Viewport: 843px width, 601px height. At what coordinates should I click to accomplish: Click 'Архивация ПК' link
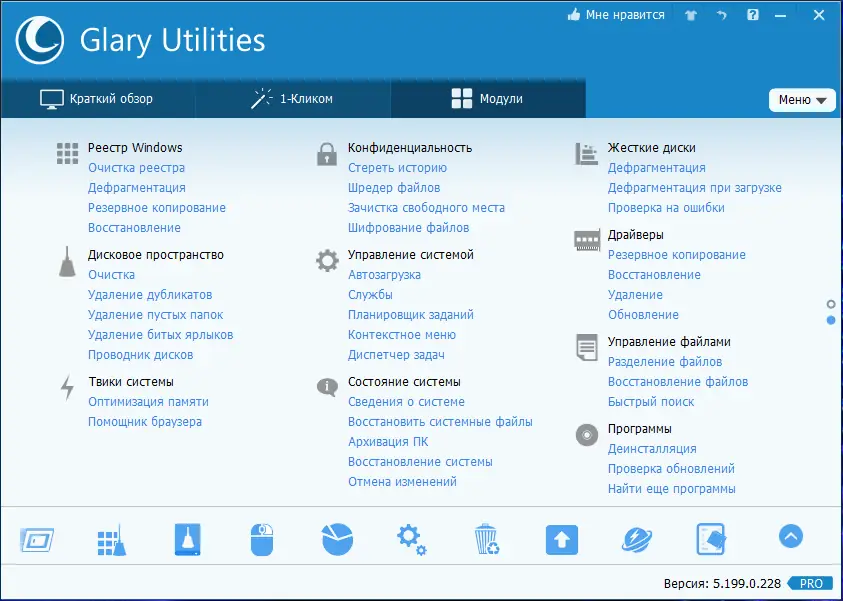[x=388, y=442]
